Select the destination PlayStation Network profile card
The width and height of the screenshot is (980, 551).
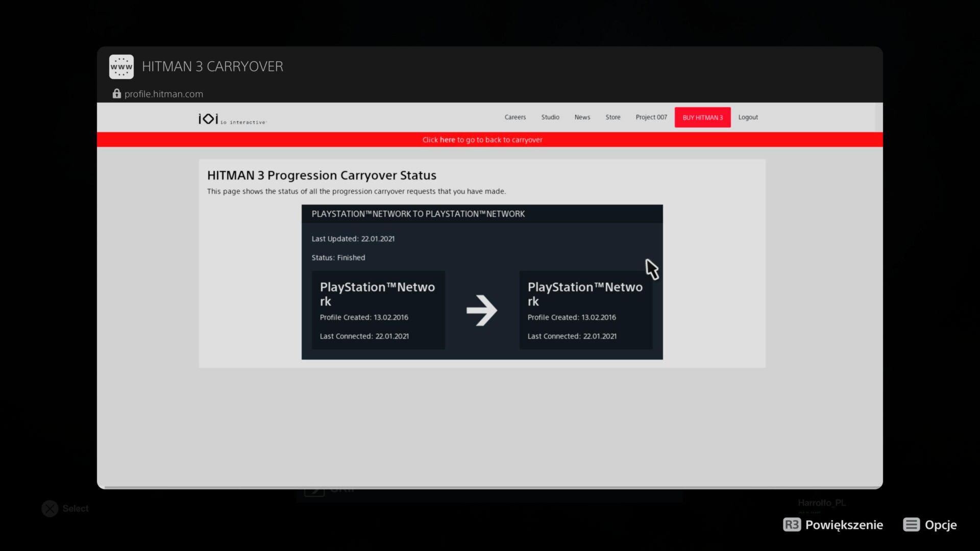click(x=585, y=310)
